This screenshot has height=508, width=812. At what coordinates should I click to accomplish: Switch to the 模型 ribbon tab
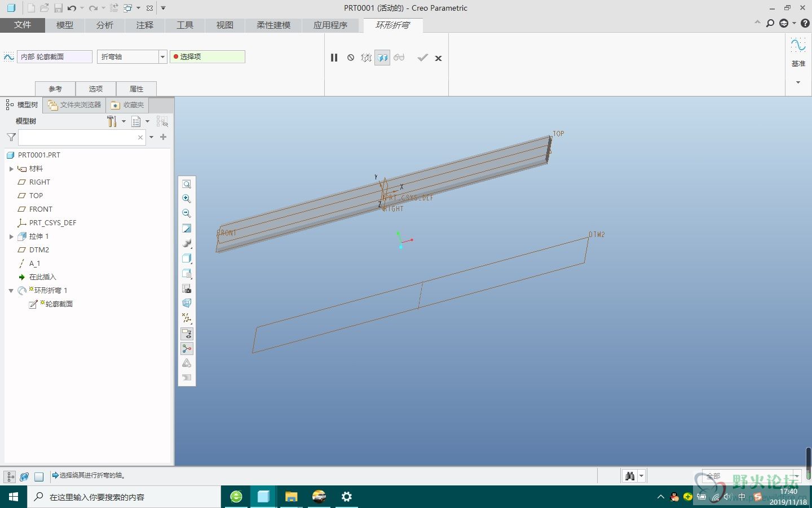tap(65, 25)
